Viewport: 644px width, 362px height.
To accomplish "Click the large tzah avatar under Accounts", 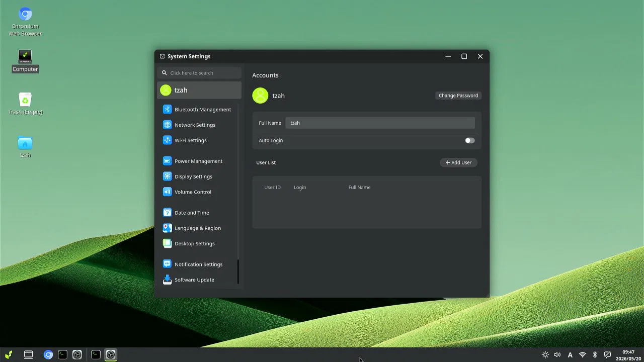I will 260,96.
